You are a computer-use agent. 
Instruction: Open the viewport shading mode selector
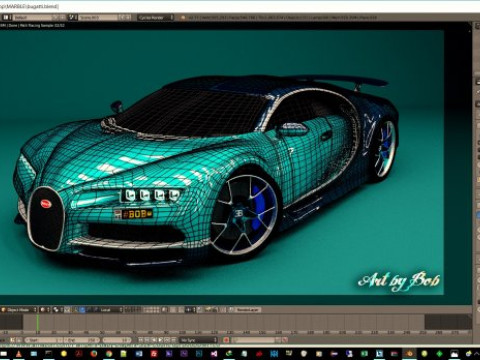[45, 310]
